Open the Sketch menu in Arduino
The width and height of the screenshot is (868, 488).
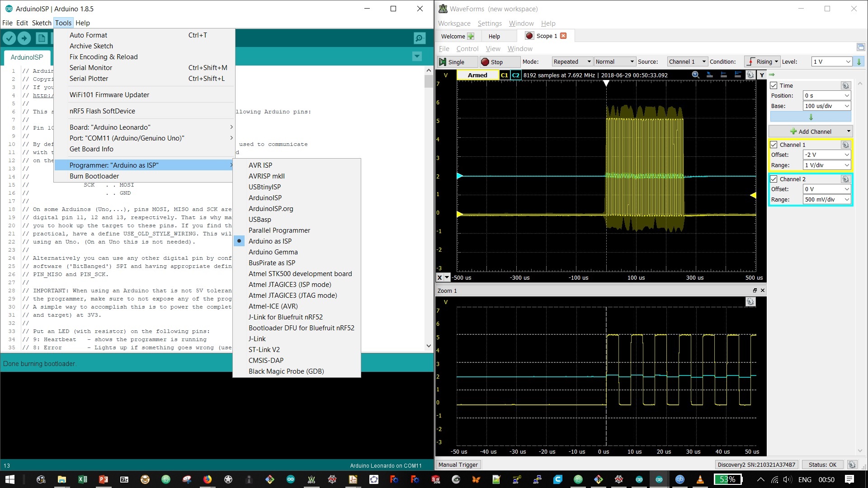(x=42, y=23)
